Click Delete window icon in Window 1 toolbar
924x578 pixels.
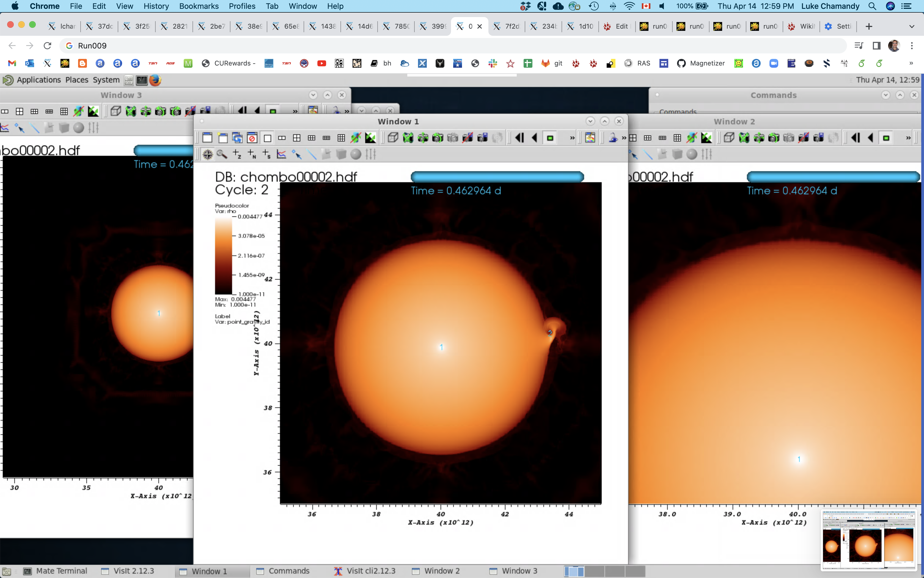pyautogui.click(x=252, y=138)
